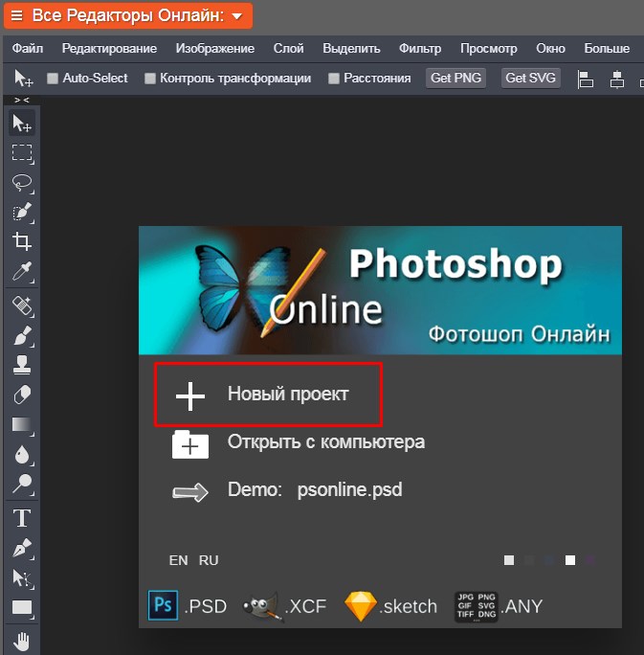
Task: Open the Просмотр menu
Action: coord(489,49)
